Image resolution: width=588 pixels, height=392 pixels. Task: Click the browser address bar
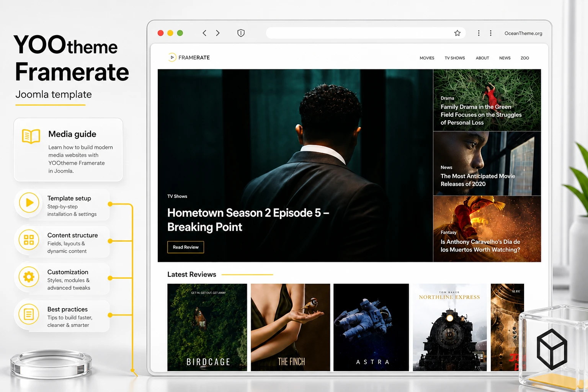[366, 33]
